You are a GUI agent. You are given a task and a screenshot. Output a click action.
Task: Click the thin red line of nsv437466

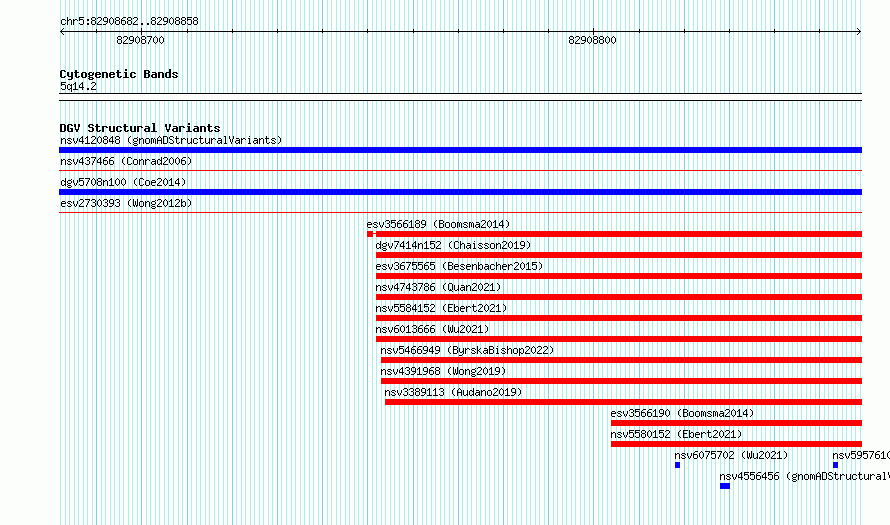pos(460,170)
